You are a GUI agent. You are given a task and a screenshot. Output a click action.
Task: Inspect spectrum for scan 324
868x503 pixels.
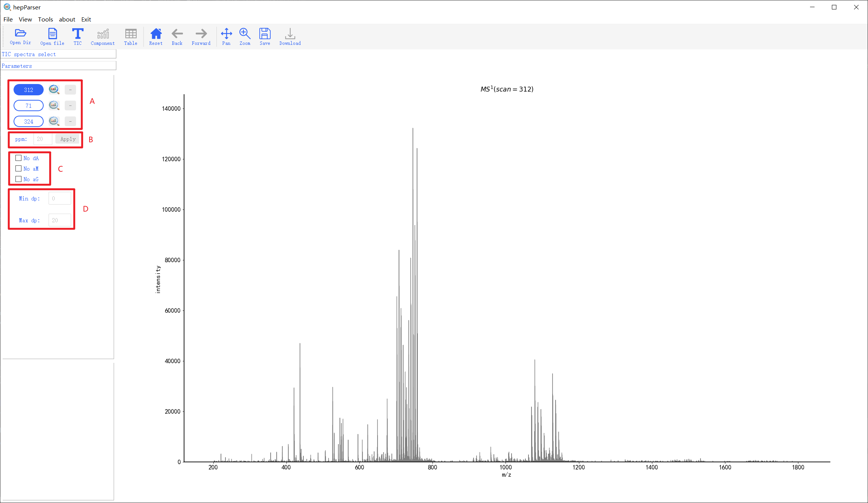(x=54, y=121)
